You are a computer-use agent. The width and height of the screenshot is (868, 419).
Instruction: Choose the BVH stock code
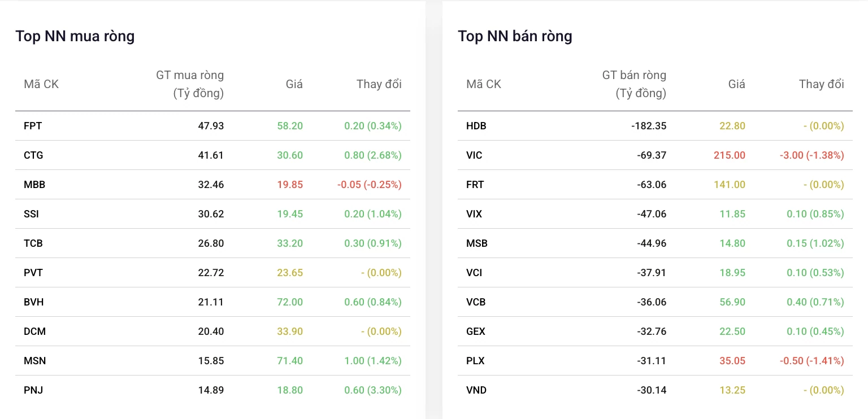pos(34,302)
